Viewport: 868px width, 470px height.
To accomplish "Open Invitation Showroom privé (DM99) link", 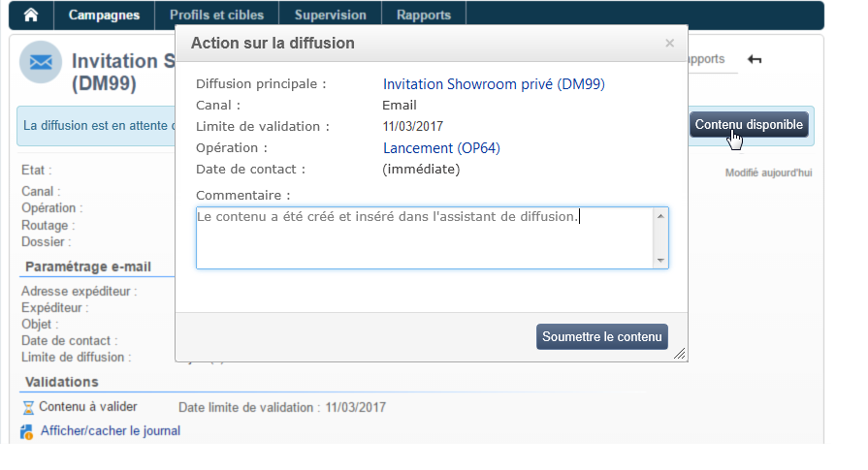I will (x=494, y=84).
